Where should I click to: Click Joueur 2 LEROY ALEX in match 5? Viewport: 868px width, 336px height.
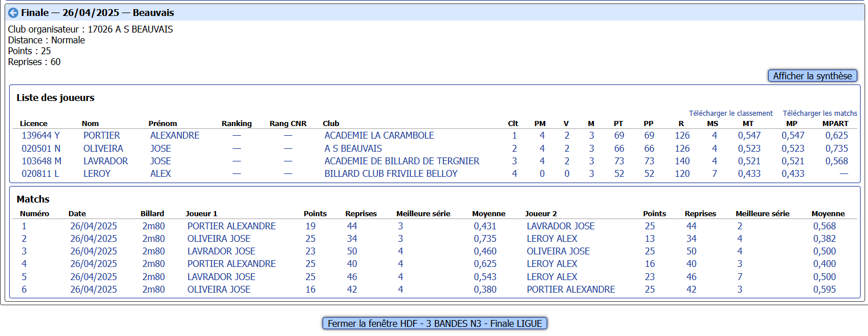[552, 277]
